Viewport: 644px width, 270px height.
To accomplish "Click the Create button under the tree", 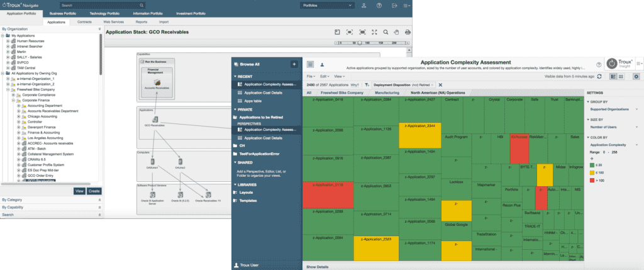I will click(x=94, y=191).
